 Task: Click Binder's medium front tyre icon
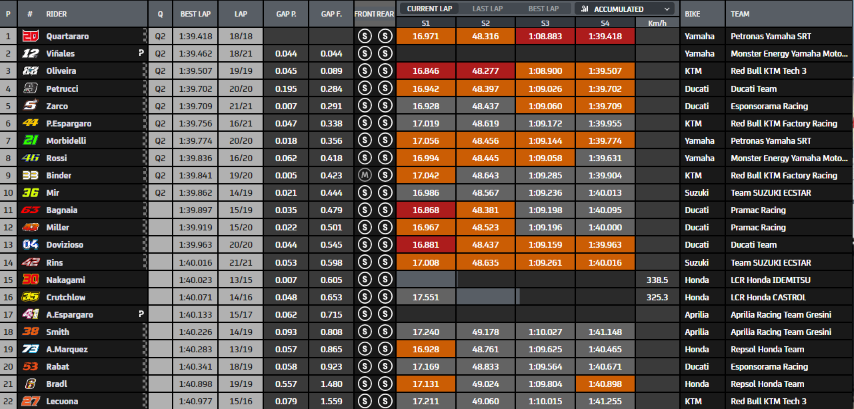[x=364, y=175]
